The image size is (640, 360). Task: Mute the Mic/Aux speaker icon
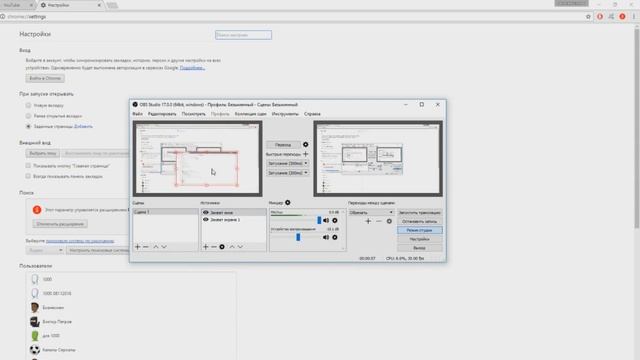[326, 220]
